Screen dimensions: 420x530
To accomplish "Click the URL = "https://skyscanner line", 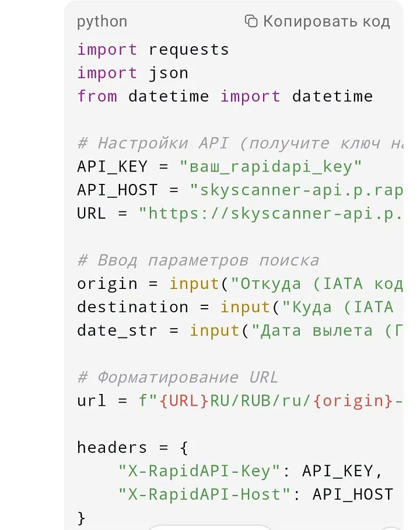I will pyautogui.click(x=240, y=213).
